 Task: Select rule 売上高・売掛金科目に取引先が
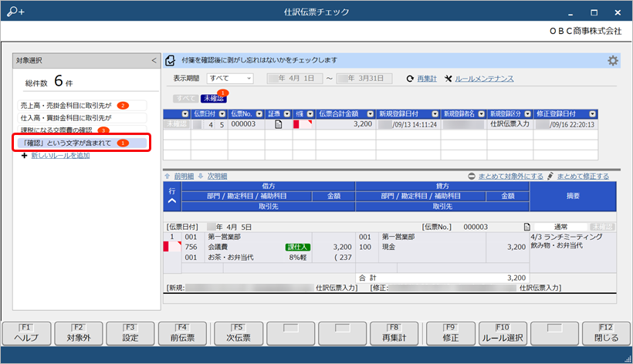82,106
